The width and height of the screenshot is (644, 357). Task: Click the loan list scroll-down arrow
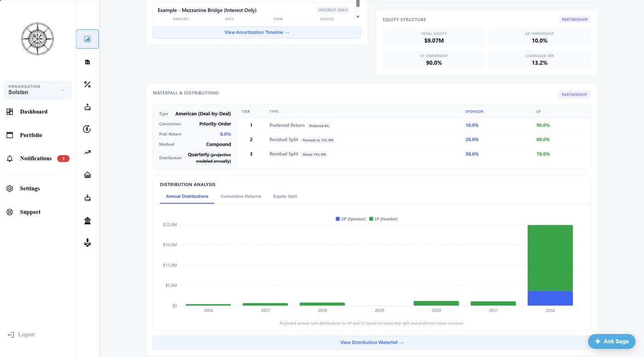click(x=358, y=17)
